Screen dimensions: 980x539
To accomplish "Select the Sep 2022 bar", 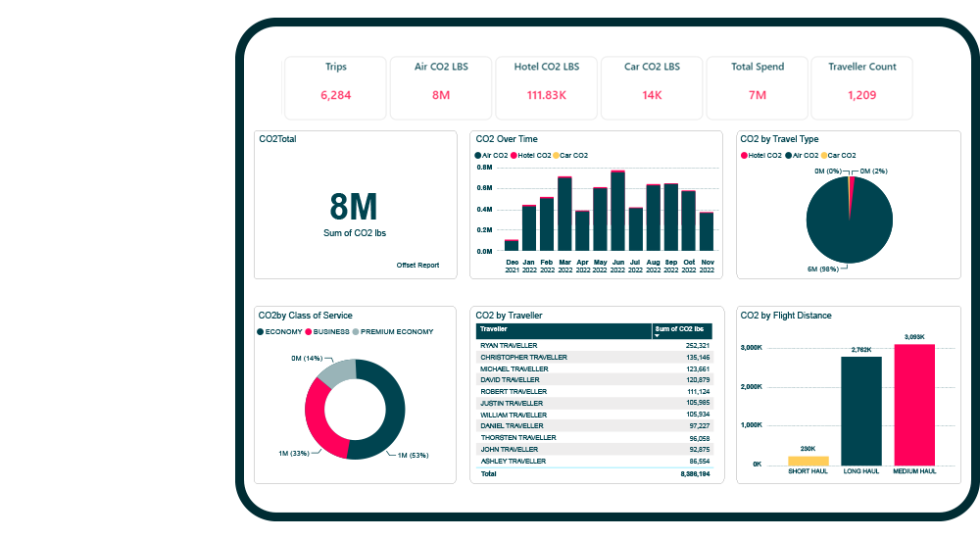I will (x=671, y=217).
